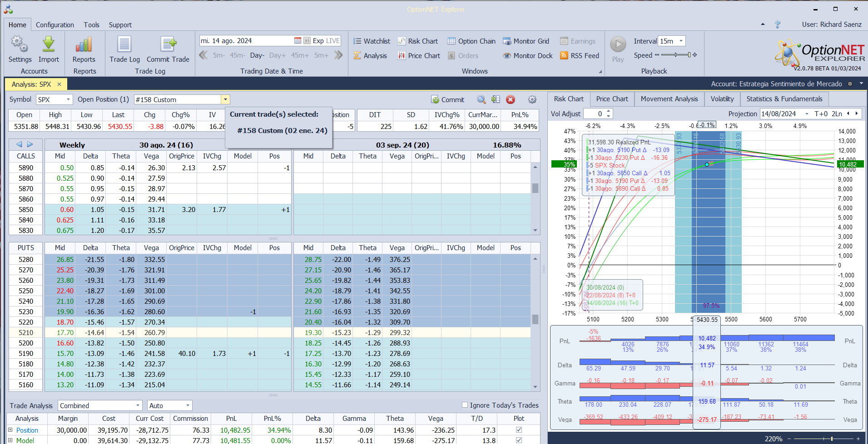This screenshot has width=868, height=444.
Task: Click the Import accounts icon
Action: pyautogui.click(x=49, y=44)
